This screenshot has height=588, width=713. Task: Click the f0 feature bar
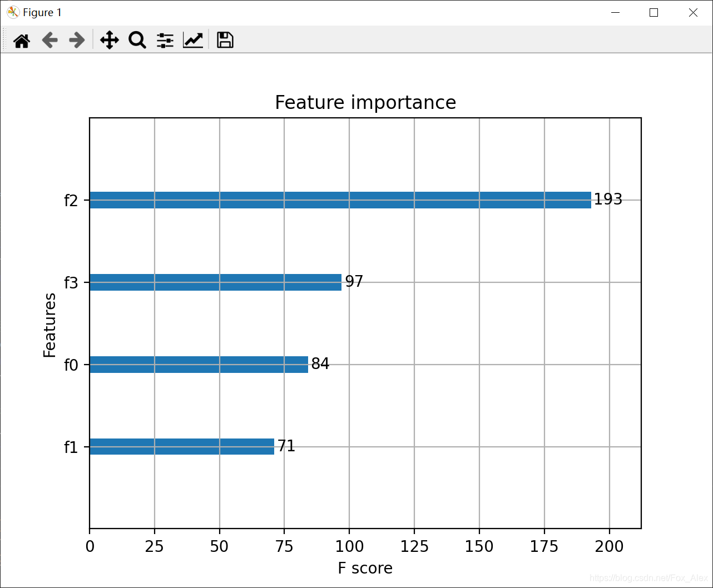pyautogui.click(x=199, y=365)
